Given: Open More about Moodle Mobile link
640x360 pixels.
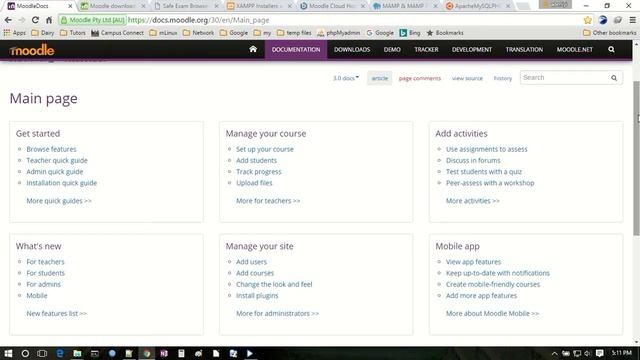Looking at the screenshot, I should click(492, 313).
